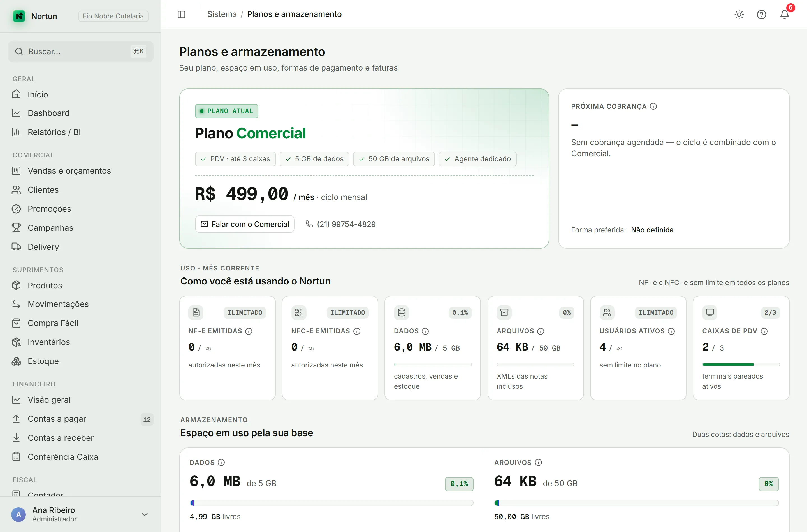Click info icon beside Usuários Ativos
Screen dimensions: 807x532
[x=671, y=331]
